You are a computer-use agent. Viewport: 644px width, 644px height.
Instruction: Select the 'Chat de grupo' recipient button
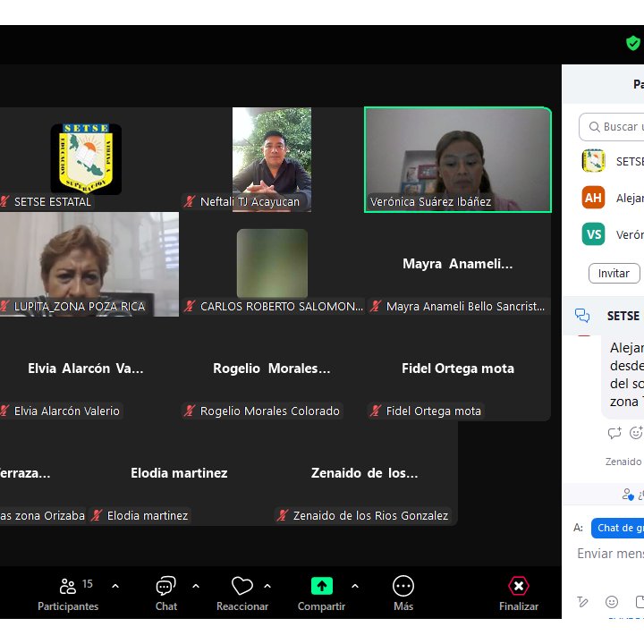tap(618, 528)
